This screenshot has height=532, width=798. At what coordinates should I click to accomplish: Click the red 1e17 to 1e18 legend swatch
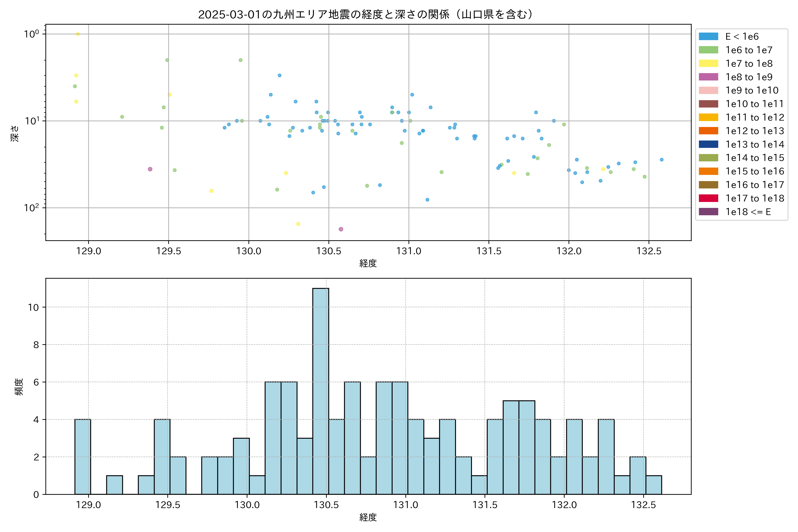[708, 198]
